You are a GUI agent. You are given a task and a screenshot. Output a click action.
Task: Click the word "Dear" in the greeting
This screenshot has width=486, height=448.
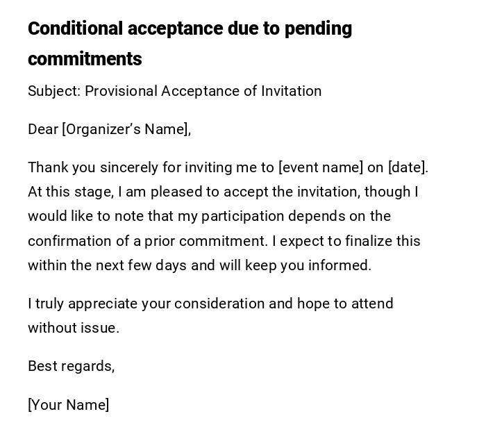[42, 129]
